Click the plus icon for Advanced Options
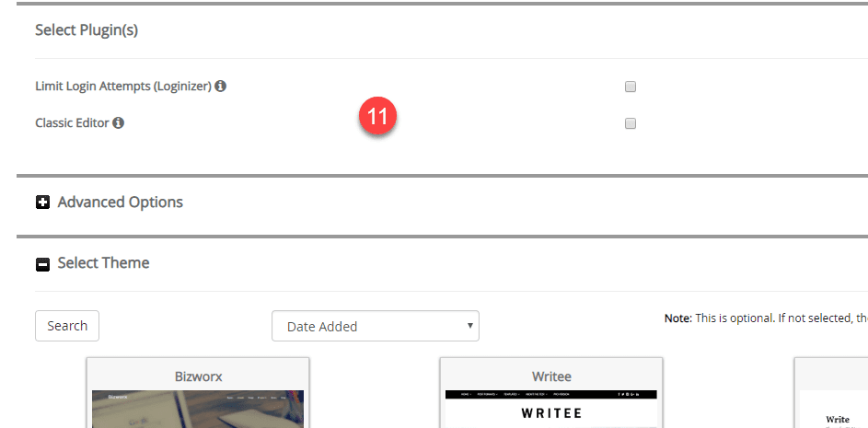Viewport: 868px width, 428px height. [x=42, y=202]
